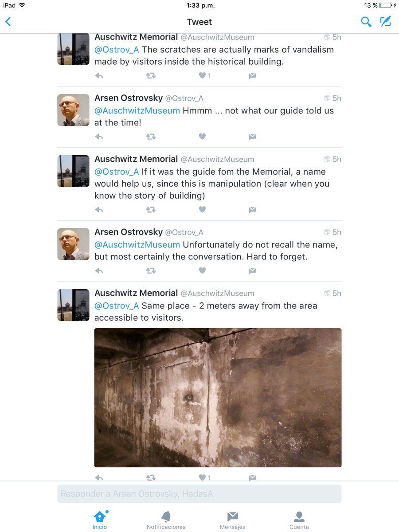This screenshot has height=532, width=399.
Task: Tap the back arrow in header
Action: 8,22
